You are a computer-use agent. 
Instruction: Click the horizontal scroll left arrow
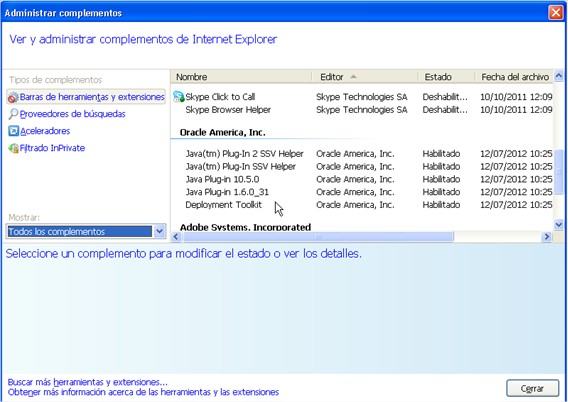pos(176,237)
